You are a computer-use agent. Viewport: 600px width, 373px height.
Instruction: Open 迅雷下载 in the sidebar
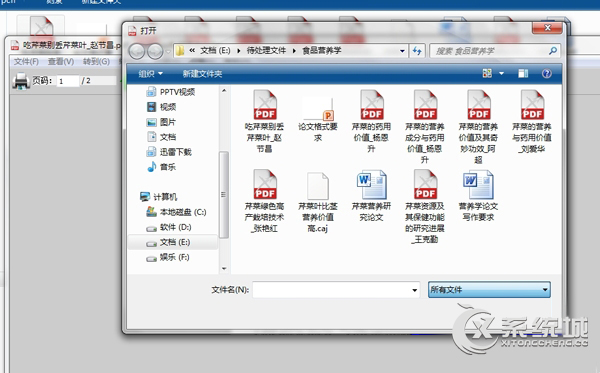point(169,152)
